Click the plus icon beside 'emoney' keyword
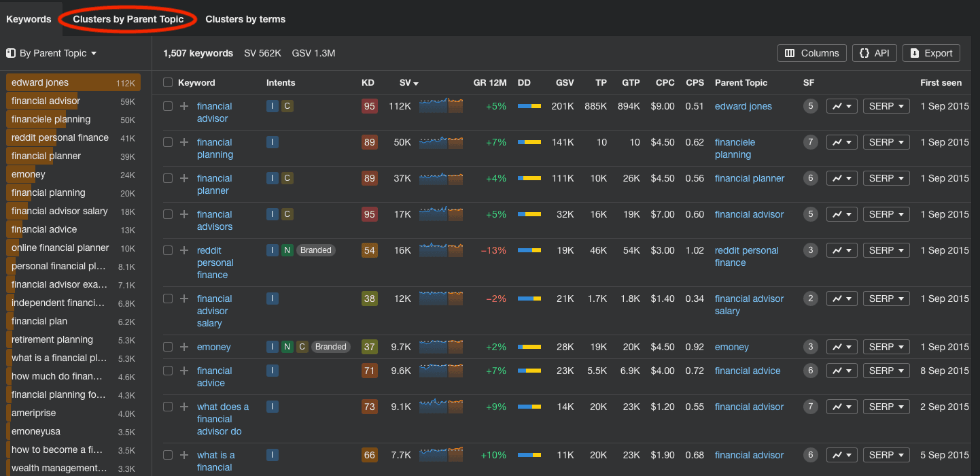Screen dimensions: 980x476 click(184, 347)
